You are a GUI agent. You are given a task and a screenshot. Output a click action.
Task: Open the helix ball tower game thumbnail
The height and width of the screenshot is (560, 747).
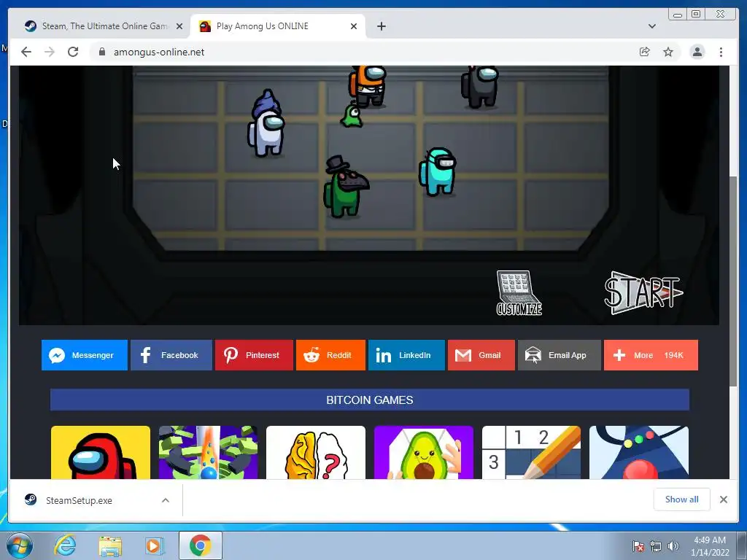click(208, 452)
